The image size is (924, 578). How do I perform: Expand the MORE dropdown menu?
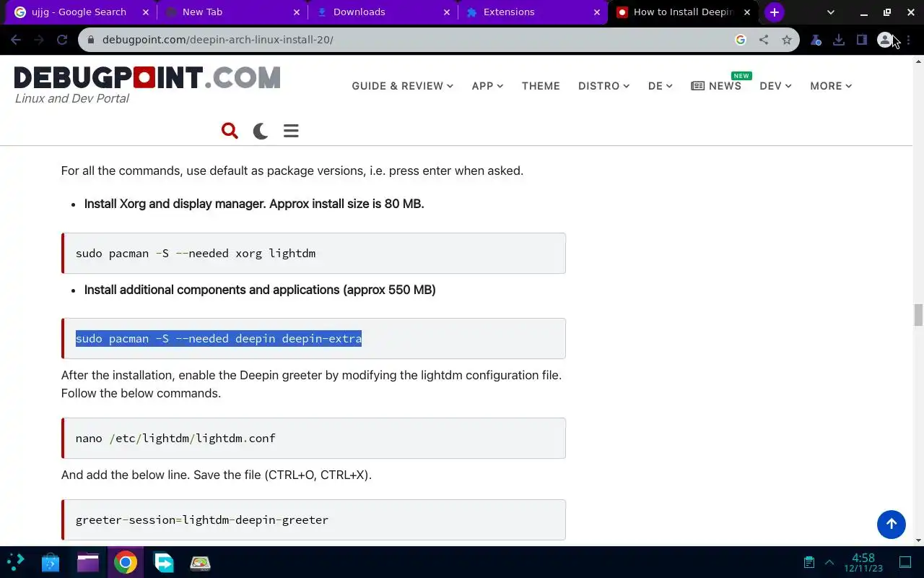coord(831,86)
